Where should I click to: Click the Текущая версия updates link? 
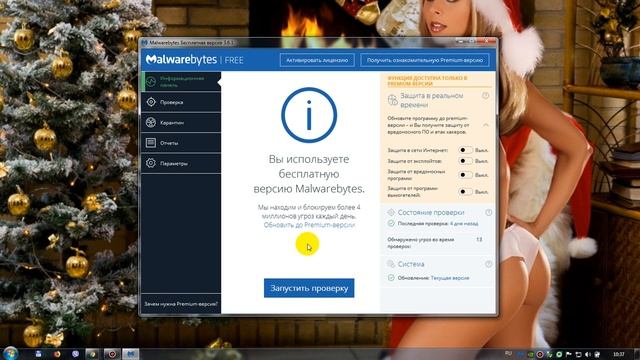450,278
